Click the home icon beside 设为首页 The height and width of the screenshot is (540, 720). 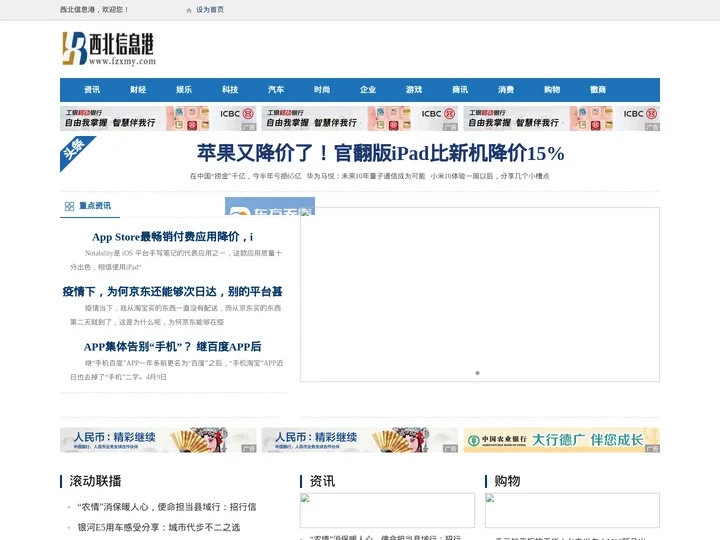click(189, 10)
